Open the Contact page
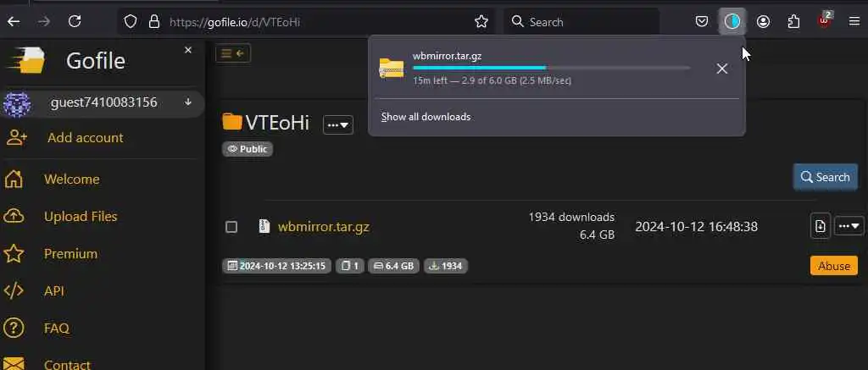This screenshot has height=370, width=868. [67, 364]
